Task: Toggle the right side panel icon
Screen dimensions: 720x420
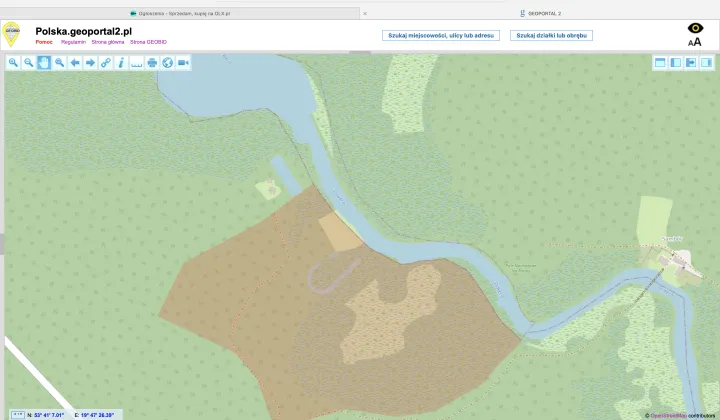Action: tap(707, 62)
